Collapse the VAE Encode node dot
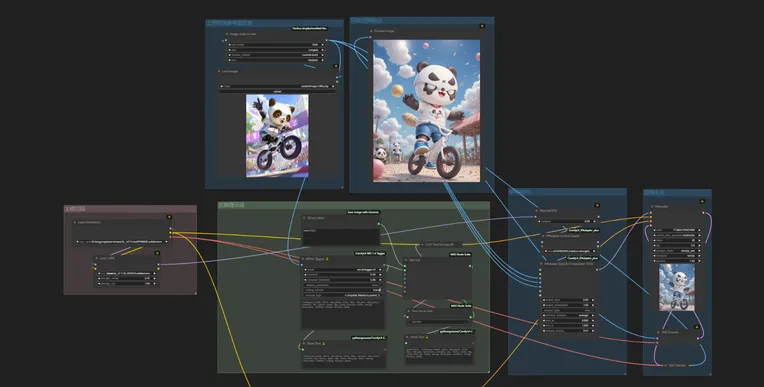The image size is (764, 387). coord(658,332)
